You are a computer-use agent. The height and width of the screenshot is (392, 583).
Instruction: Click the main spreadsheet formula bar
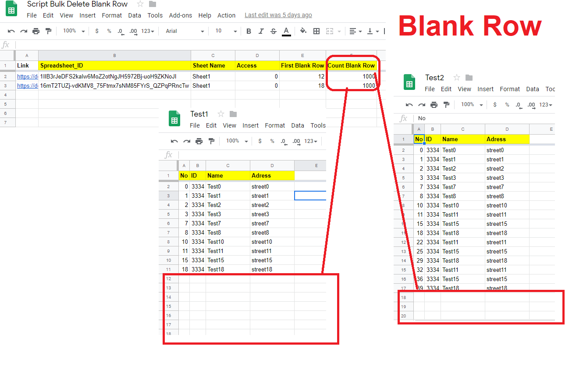coord(200,45)
